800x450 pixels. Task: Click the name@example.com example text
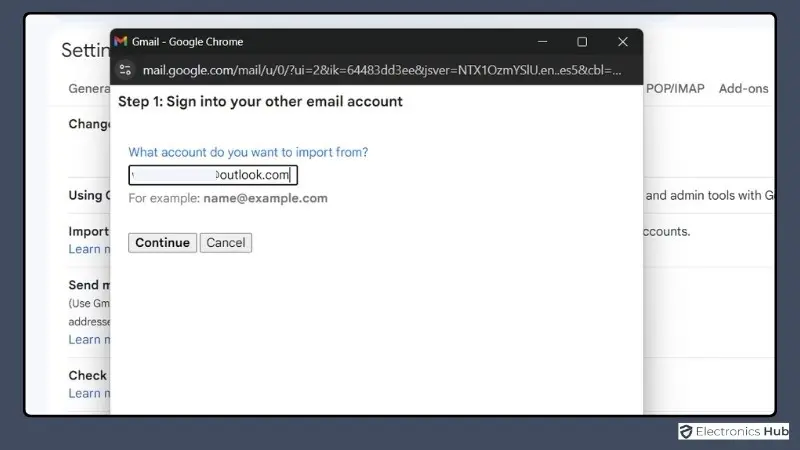click(x=265, y=198)
